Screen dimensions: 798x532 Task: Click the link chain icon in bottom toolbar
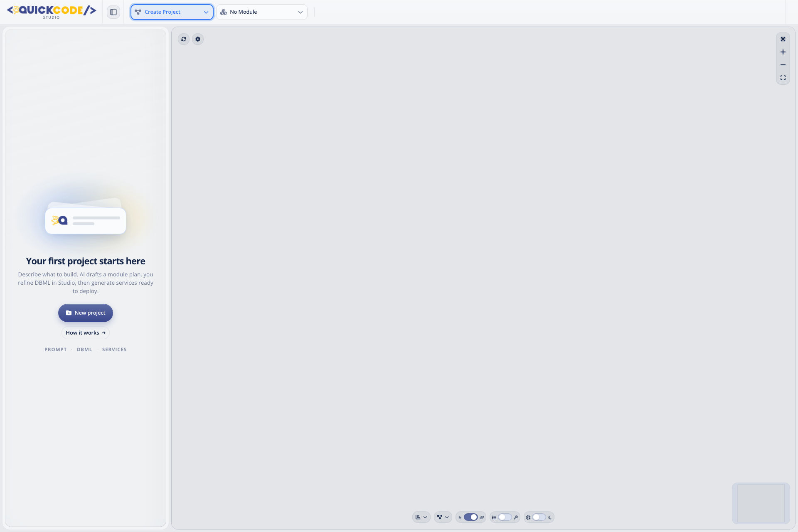tap(482, 517)
